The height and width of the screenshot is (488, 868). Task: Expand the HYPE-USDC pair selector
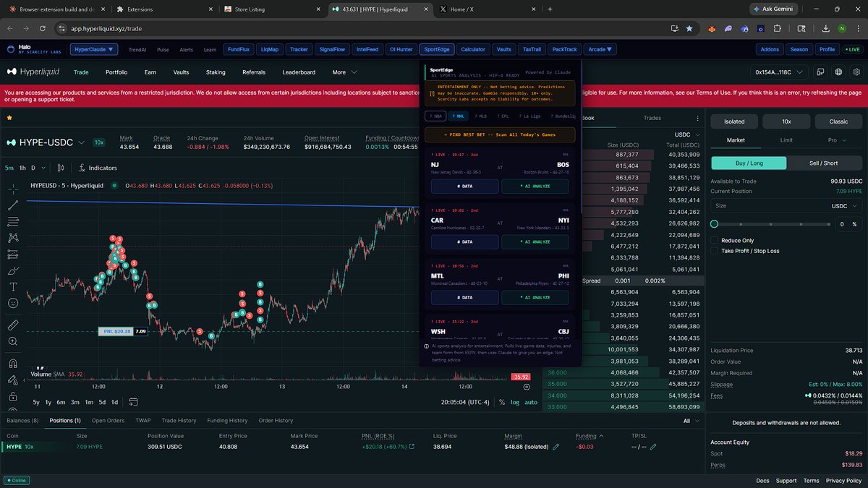[x=81, y=143]
